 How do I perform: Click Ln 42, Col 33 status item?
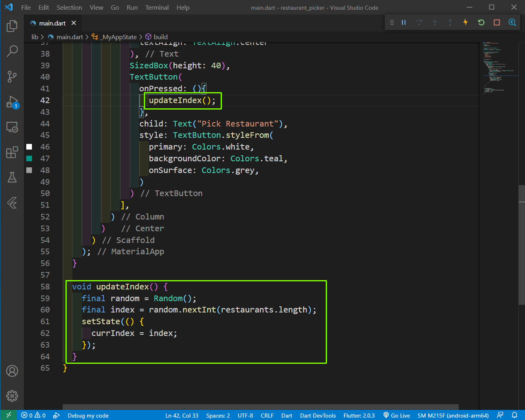point(182,415)
